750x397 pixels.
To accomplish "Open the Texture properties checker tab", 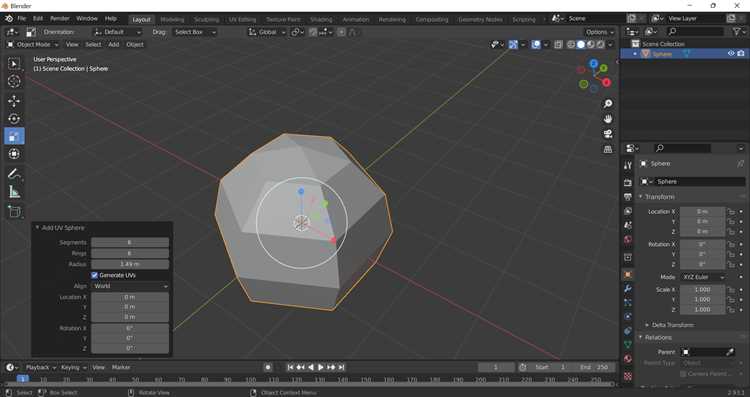I will click(628, 376).
